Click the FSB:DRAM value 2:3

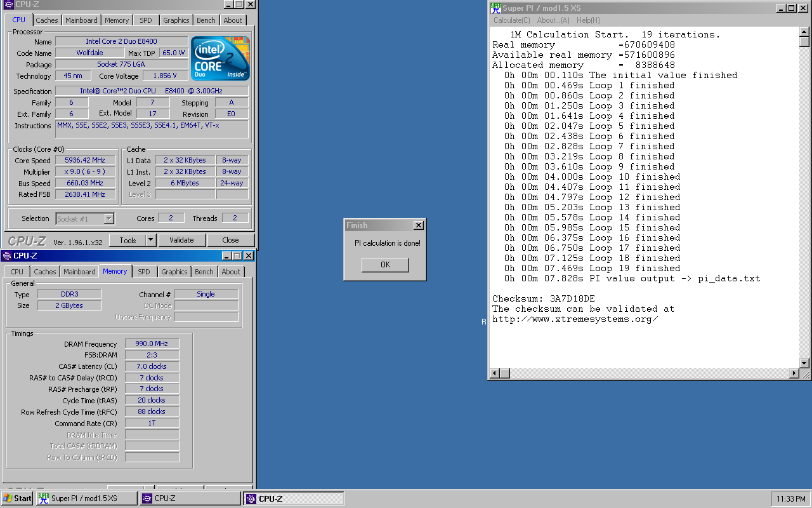point(152,356)
